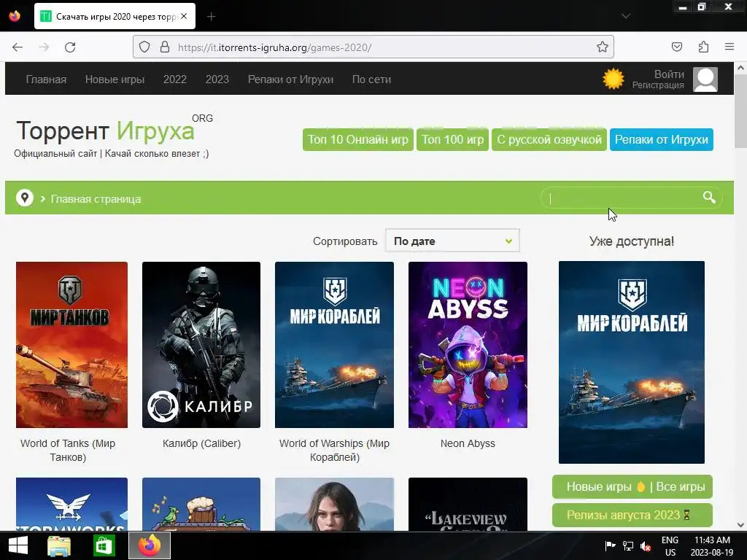Click the padlock site security icon
Image resolution: width=747 pixels, height=560 pixels.
pos(165,47)
